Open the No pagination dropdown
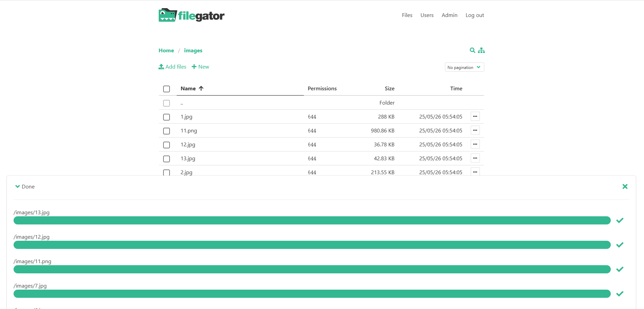This screenshot has height=309, width=644. point(464,67)
